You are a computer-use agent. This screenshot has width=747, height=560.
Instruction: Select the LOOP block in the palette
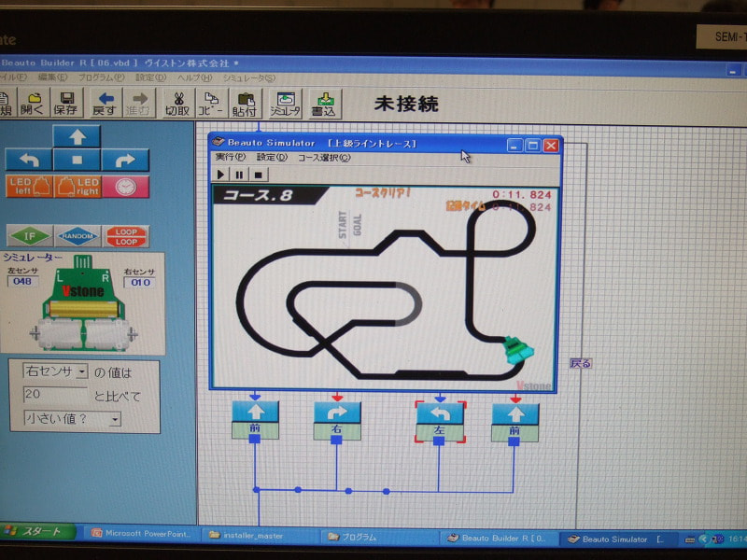[x=126, y=235]
